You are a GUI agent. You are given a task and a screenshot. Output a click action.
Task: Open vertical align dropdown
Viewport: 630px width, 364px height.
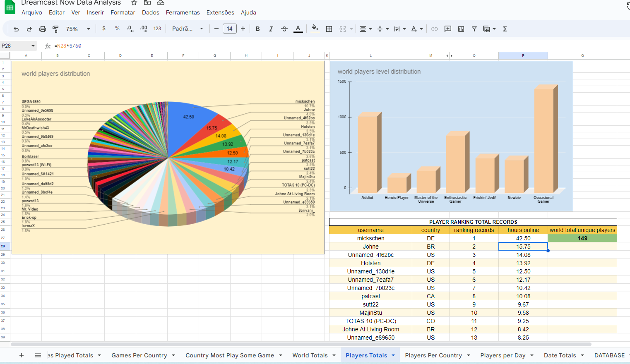click(383, 29)
